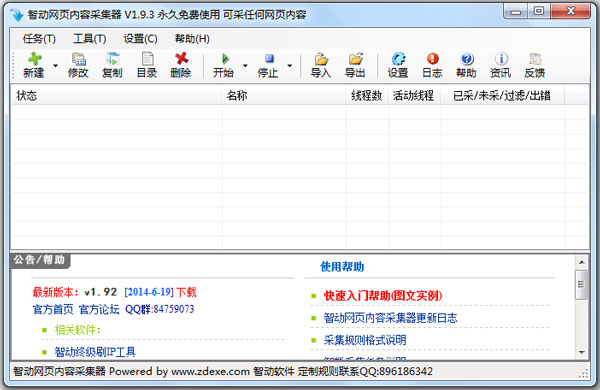The width and height of the screenshot is (600, 390).
Task: Open the 快速入门帮助(图文实例) link
Action: click(383, 295)
